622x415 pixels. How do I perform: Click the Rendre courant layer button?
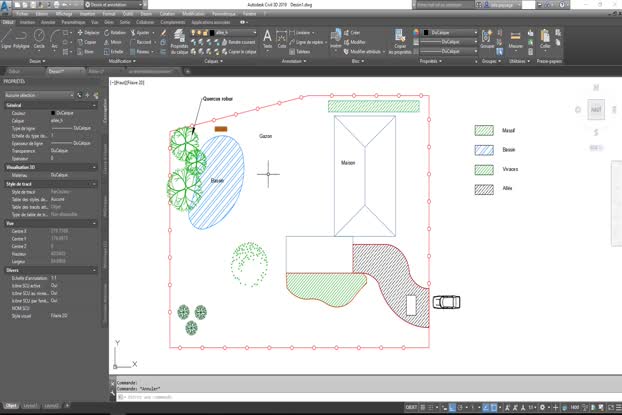tap(239, 42)
